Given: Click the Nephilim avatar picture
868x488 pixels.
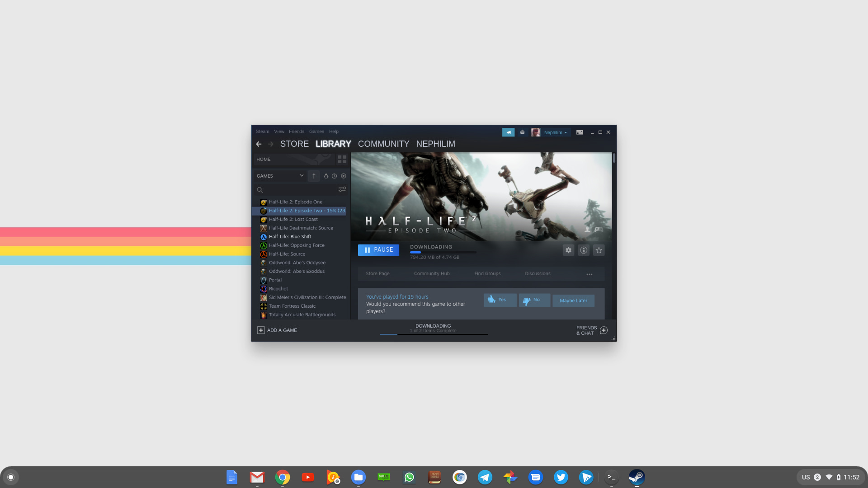Looking at the screenshot, I should (x=536, y=132).
